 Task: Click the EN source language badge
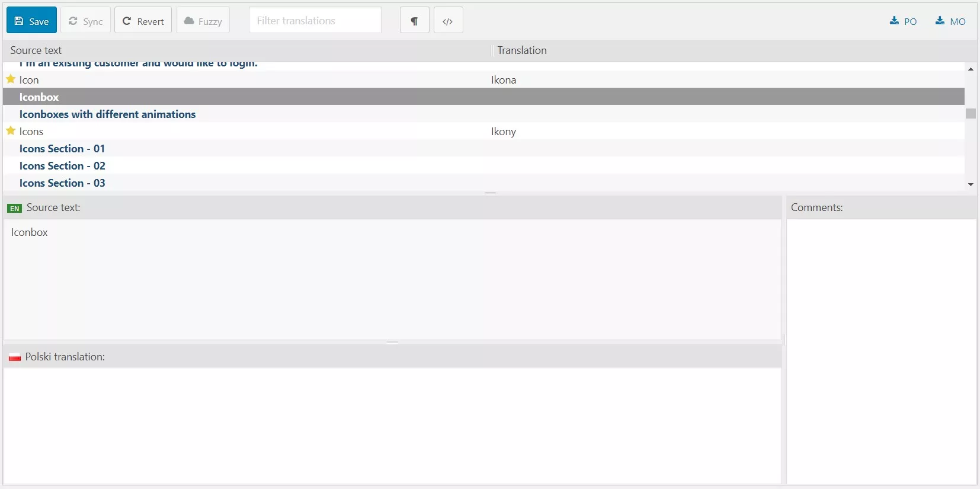pyautogui.click(x=15, y=208)
